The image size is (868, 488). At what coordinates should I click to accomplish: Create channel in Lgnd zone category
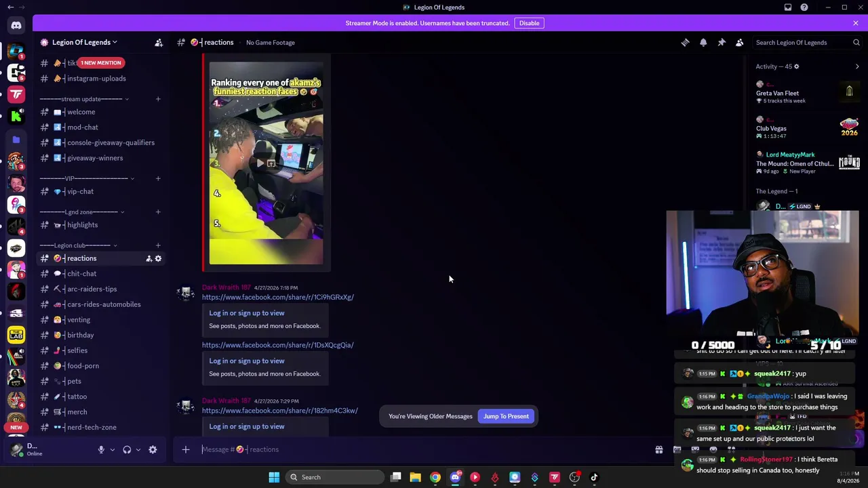coord(158,212)
